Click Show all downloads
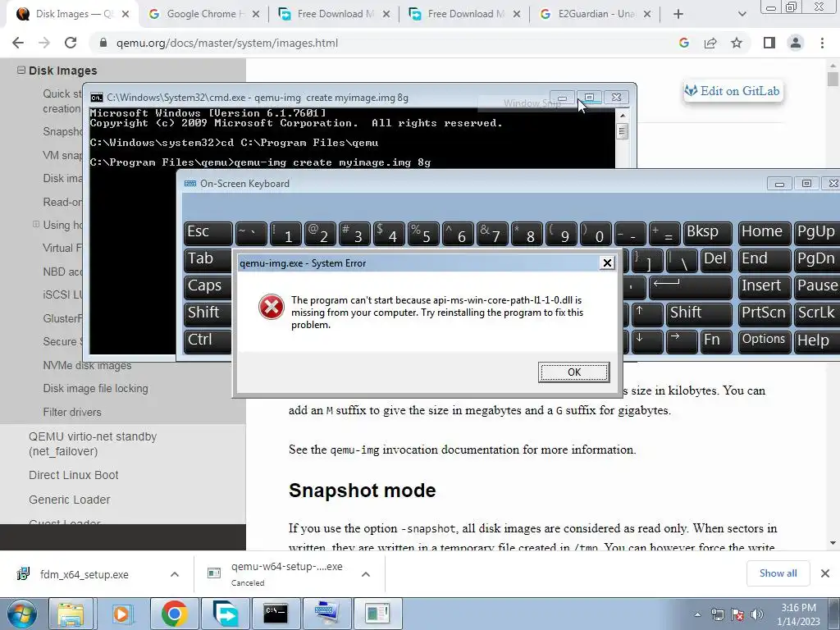Screen dimensions: 840x630 point(778,573)
